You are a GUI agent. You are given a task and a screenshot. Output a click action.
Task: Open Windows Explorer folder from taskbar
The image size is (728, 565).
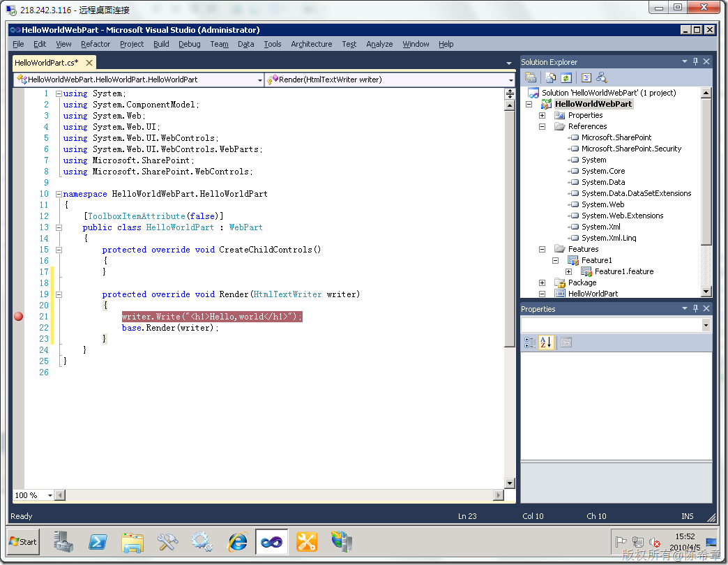pos(132,542)
